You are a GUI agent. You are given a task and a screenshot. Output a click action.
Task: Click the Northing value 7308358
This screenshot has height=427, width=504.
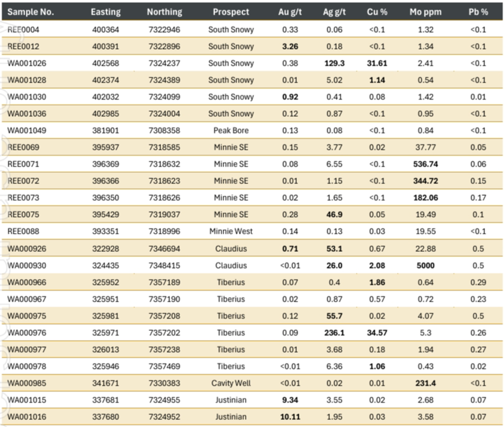[165, 131]
